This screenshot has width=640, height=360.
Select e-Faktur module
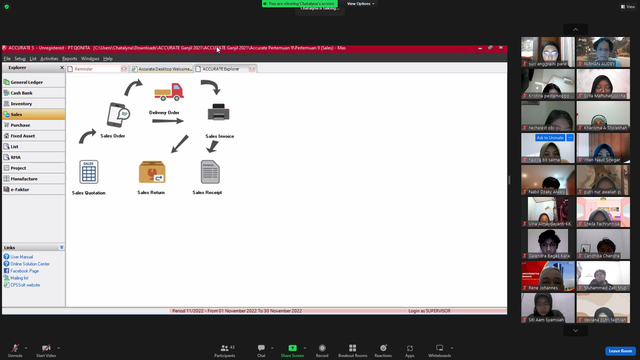pos(33,189)
